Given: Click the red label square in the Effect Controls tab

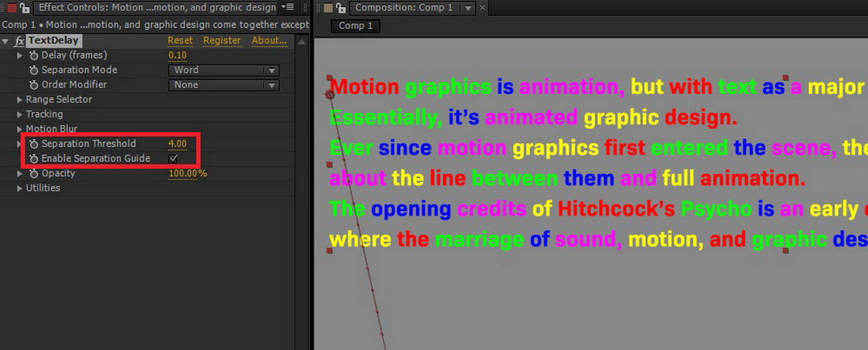Looking at the screenshot, I should pos(12,8).
